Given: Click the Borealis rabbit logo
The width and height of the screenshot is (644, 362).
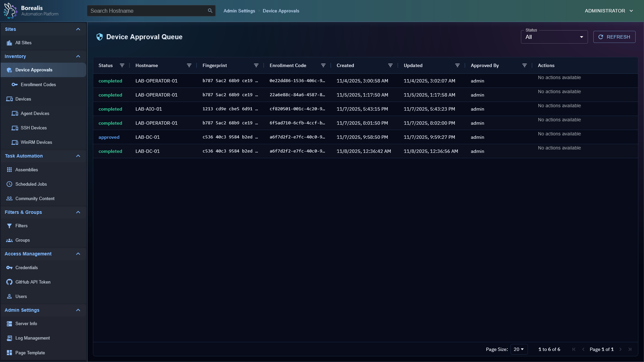Looking at the screenshot, I should click(x=10, y=11).
